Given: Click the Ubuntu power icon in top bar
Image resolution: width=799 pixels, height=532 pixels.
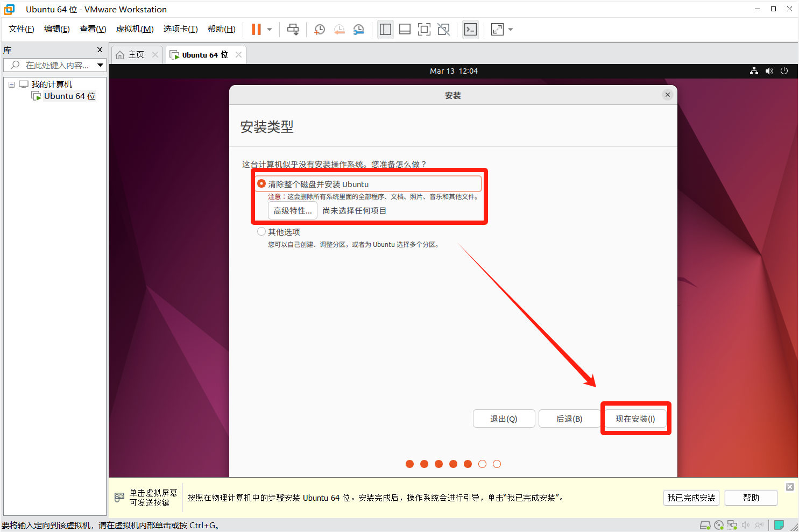Looking at the screenshot, I should pyautogui.click(x=784, y=71).
